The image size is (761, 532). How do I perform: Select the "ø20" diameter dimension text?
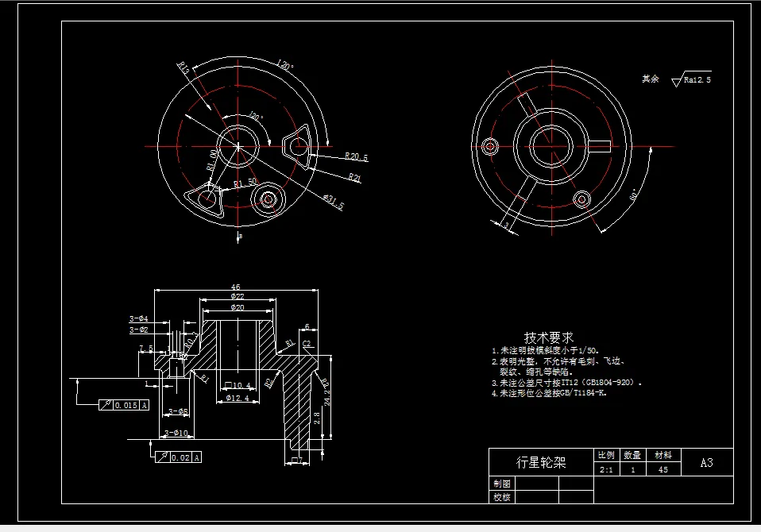(x=238, y=307)
